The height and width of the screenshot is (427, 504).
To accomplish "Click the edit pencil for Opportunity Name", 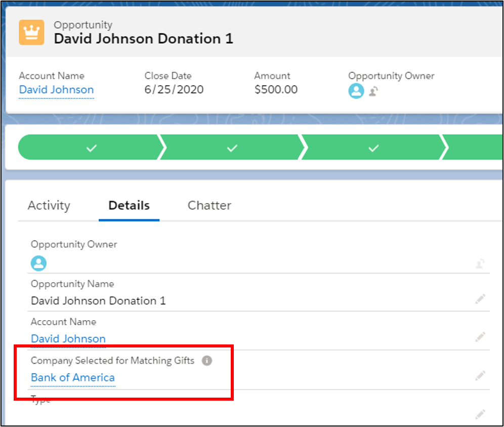I will pyautogui.click(x=480, y=298).
